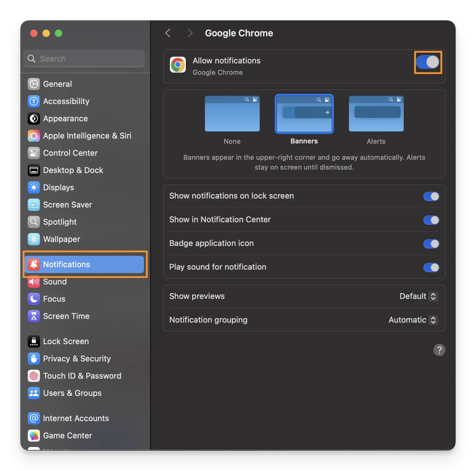
Task: Toggle Show in Notification Center switch
Action: [x=431, y=220]
